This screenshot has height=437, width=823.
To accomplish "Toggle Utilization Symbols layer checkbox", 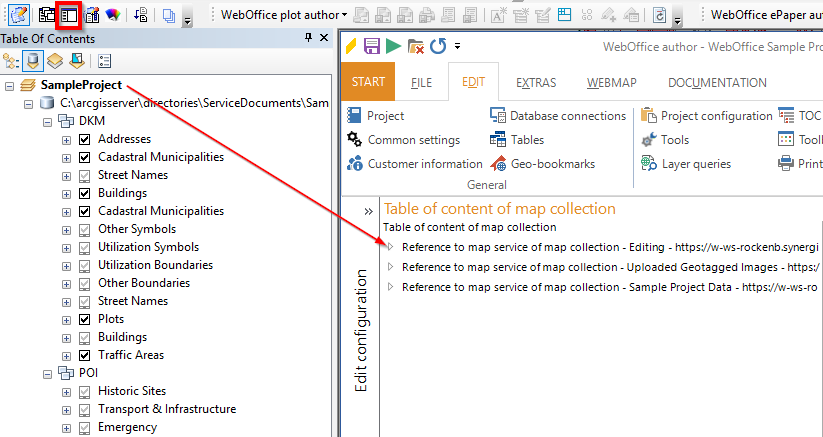I will coord(85,248).
